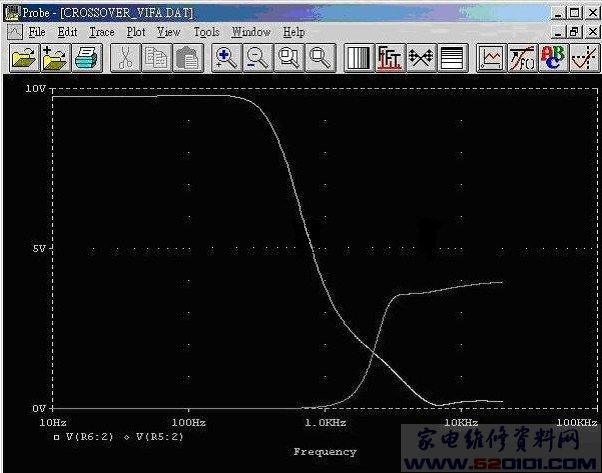Click the Append file folder icon
This screenshot has width=602, height=473.
coord(56,58)
